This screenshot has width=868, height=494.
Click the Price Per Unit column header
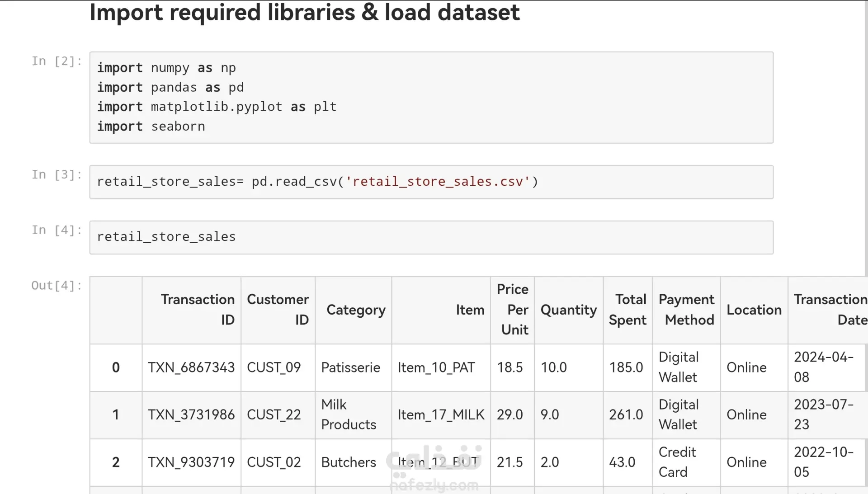(x=513, y=310)
